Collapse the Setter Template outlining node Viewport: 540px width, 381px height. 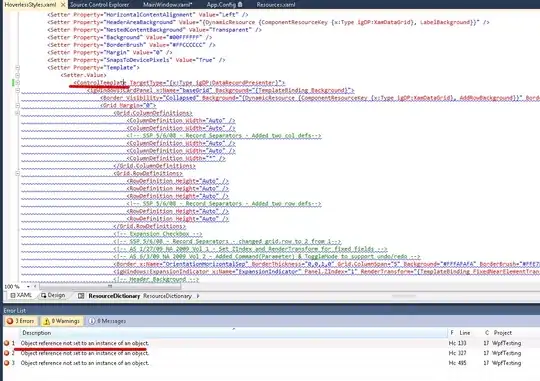coord(17,68)
